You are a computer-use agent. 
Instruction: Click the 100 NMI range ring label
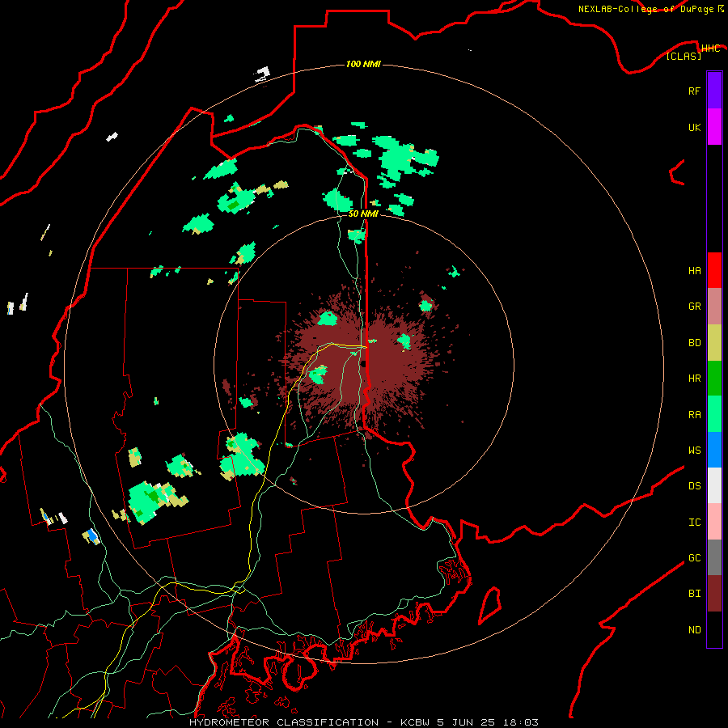tap(363, 64)
